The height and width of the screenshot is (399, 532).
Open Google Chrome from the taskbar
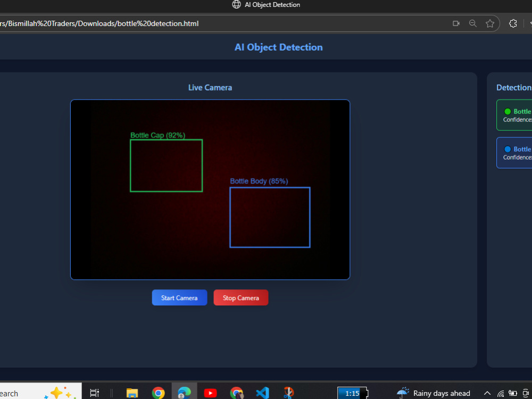[158, 393]
